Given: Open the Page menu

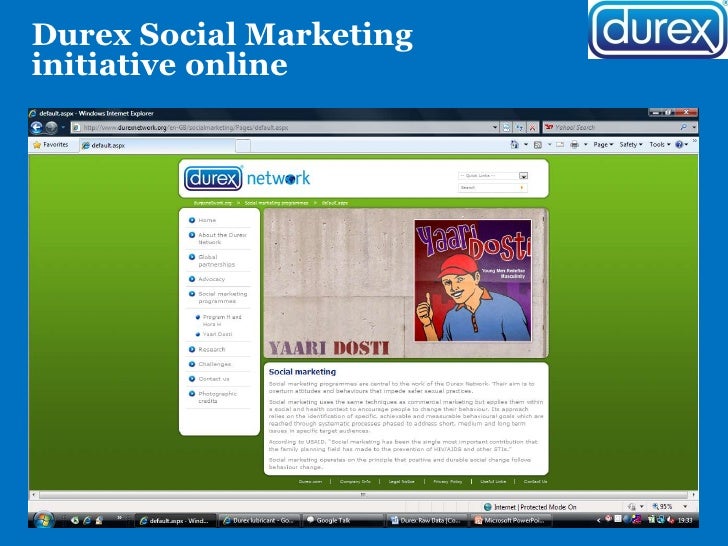Looking at the screenshot, I should point(603,145).
